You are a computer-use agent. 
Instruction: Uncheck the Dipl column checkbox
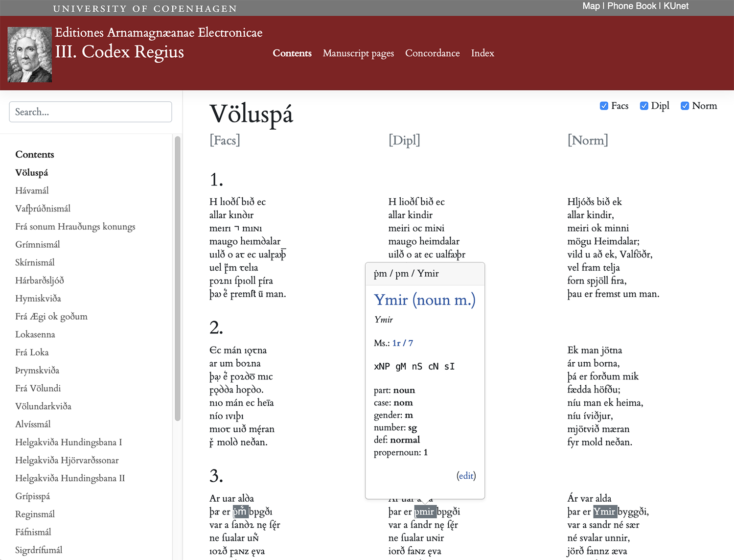(644, 106)
